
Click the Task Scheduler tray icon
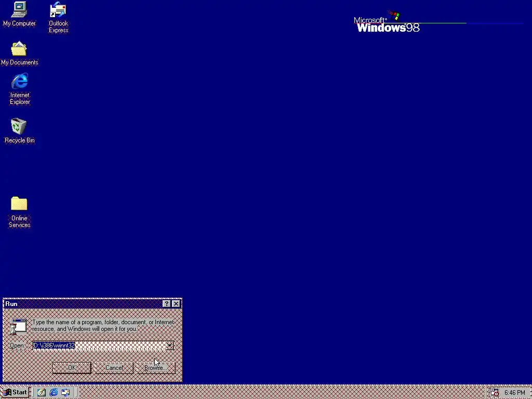point(495,393)
